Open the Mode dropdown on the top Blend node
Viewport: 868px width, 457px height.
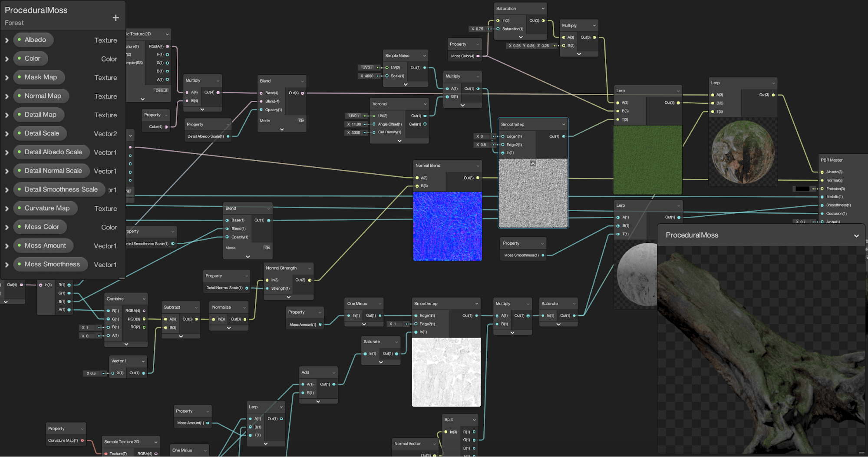(x=301, y=121)
